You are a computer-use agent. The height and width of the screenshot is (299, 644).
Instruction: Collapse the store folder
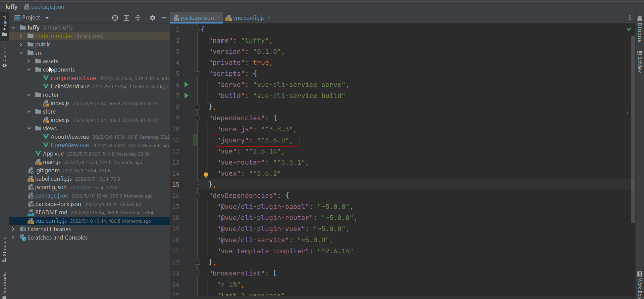click(x=29, y=112)
